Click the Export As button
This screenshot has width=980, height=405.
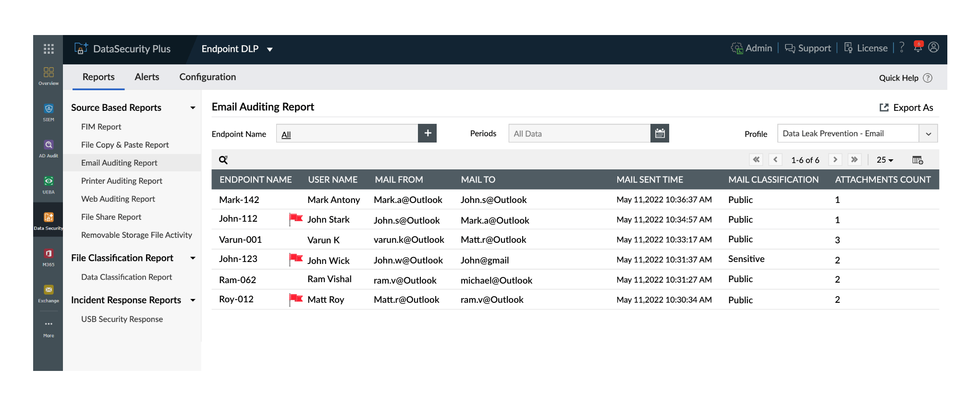click(x=906, y=107)
